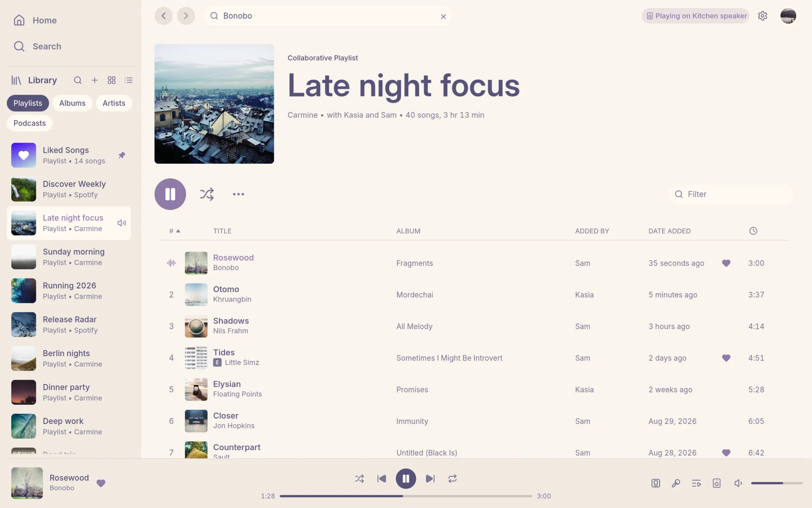Switch library to grid view
Screen dimensions: 812x508
click(x=111, y=80)
